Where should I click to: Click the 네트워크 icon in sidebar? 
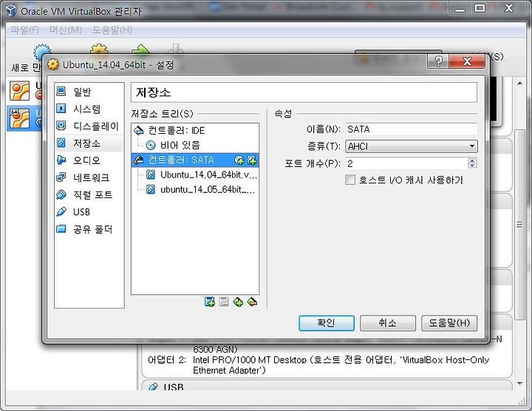click(61, 177)
